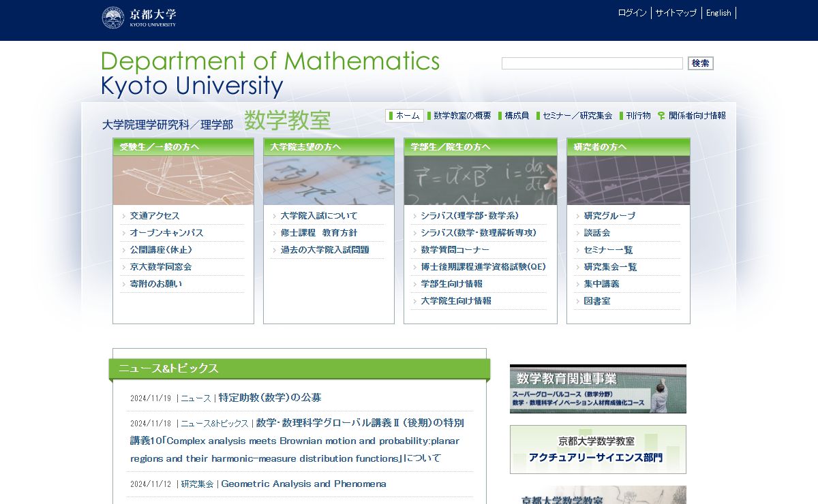Open the 図書室 link

pyautogui.click(x=597, y=301)
